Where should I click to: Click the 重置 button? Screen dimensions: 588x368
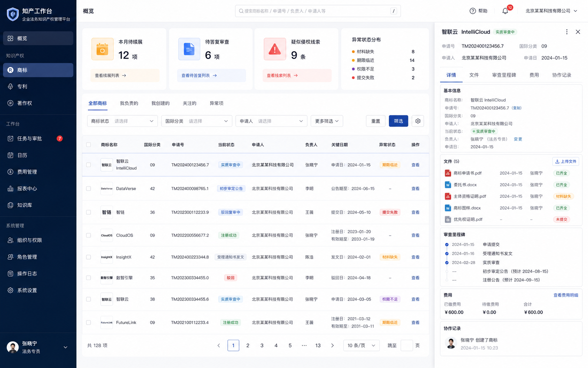click(376, 121)
